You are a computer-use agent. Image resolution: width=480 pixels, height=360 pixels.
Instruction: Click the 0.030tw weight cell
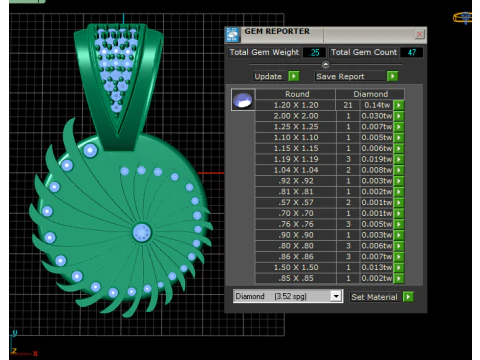(x=377, y=116)
